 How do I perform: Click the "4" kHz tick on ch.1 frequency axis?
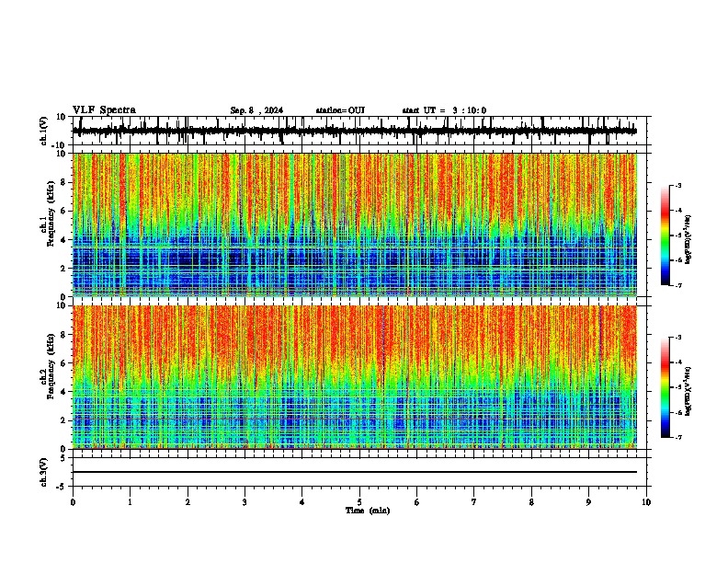(63, 240)
